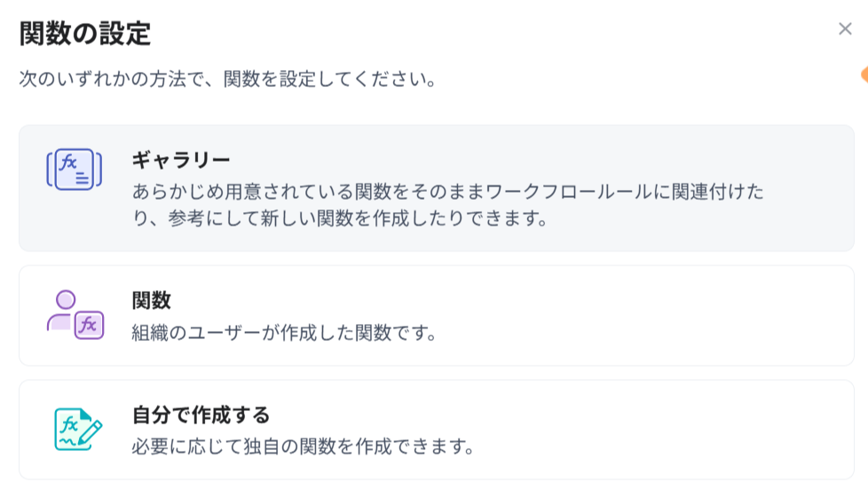Choose the 関数 option title

pos(151,301)
